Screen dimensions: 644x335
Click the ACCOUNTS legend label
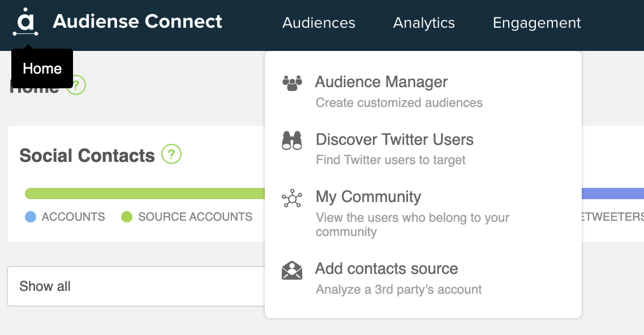pyautogui.click(x=73, y=217)
